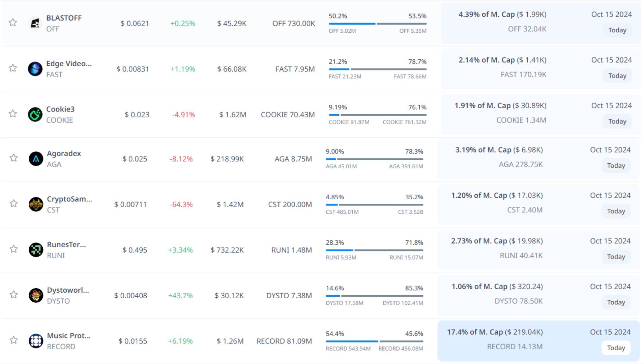Click the BLASTOFF token logo icon
644x364 pixels.
pyautogui.click(x=35, y=23)
